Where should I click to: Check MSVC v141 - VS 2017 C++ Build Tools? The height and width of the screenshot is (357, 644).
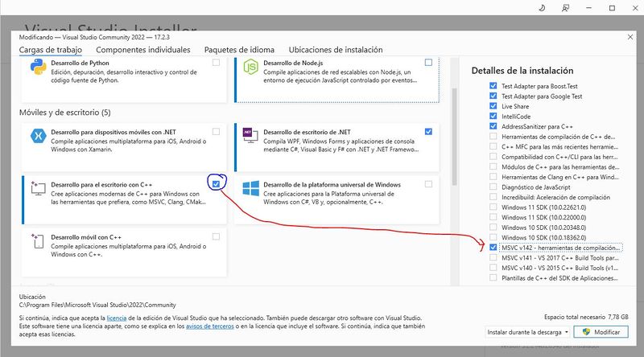pos(493,257)
